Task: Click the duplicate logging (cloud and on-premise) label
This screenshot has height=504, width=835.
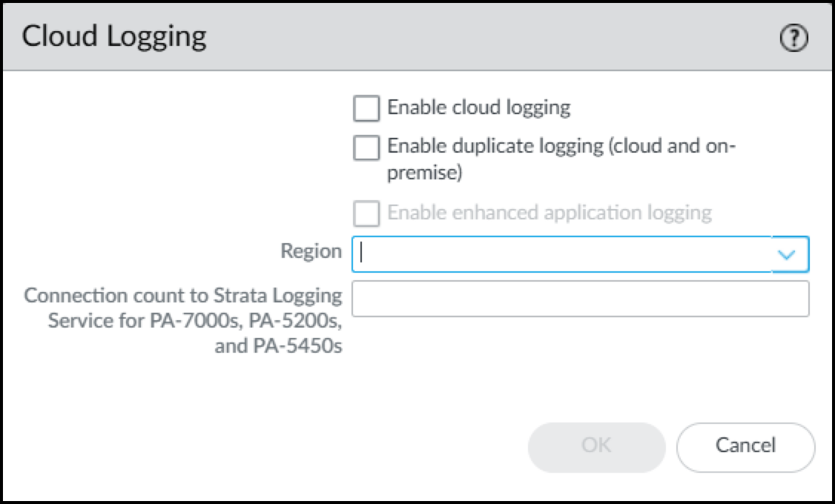Action: [x=561, y=147]
